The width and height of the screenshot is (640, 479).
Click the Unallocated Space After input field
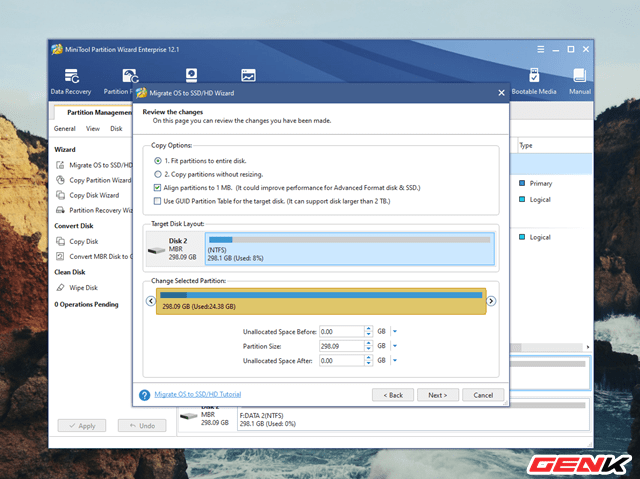342,360
